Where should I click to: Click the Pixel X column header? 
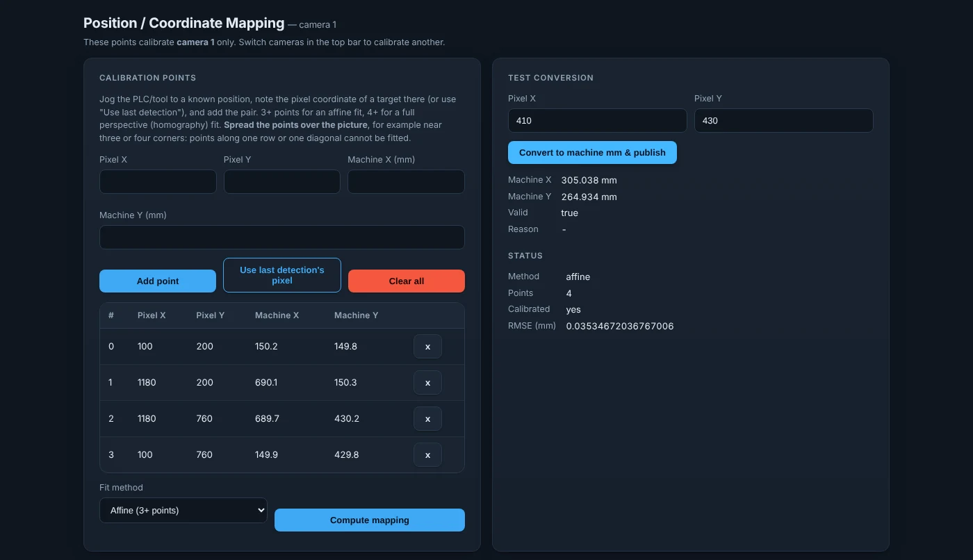click(x=152, y=315)
